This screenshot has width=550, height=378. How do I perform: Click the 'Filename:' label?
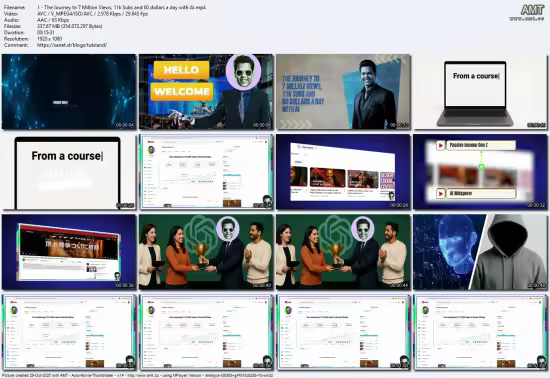[14, 7]
